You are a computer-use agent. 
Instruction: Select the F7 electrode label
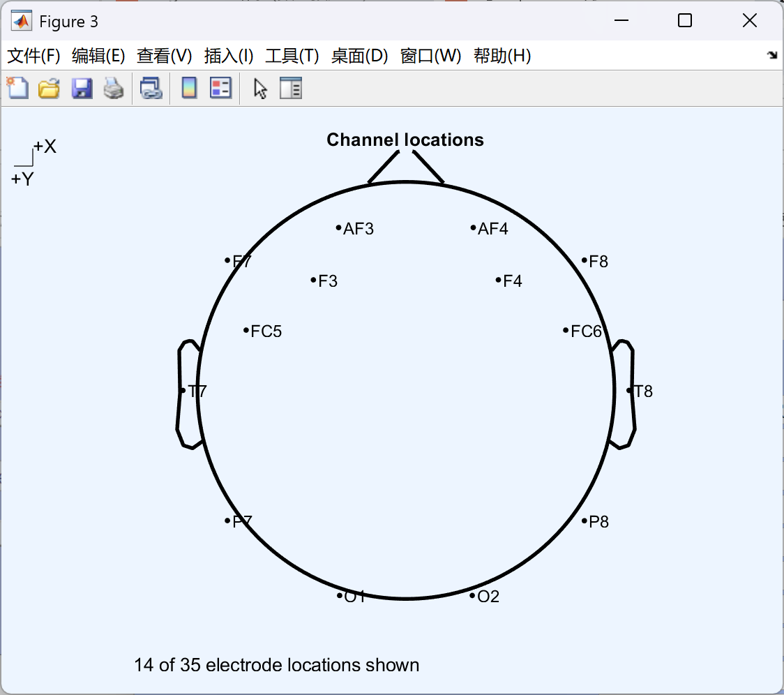click(241, 261)
